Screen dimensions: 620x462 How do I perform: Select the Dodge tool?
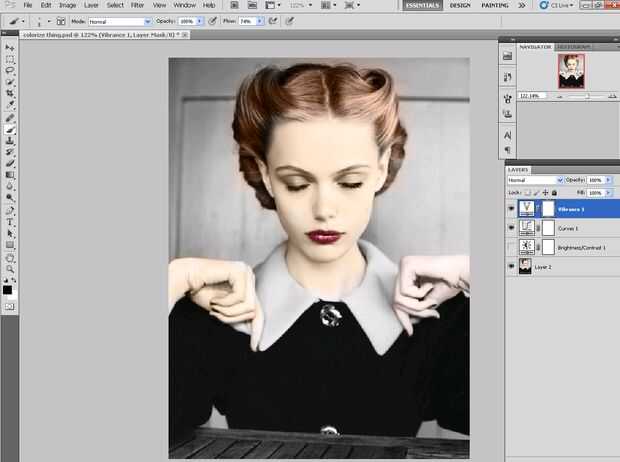(9, 198)
